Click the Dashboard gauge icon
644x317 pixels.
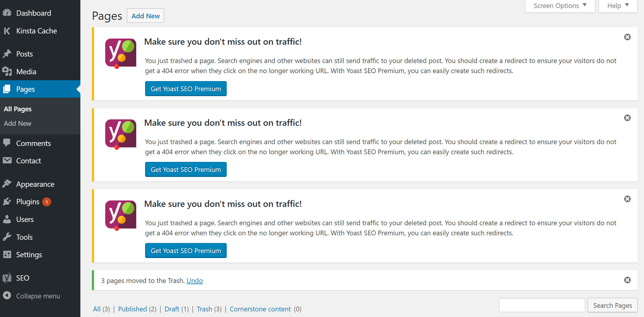tap(7, 13)
